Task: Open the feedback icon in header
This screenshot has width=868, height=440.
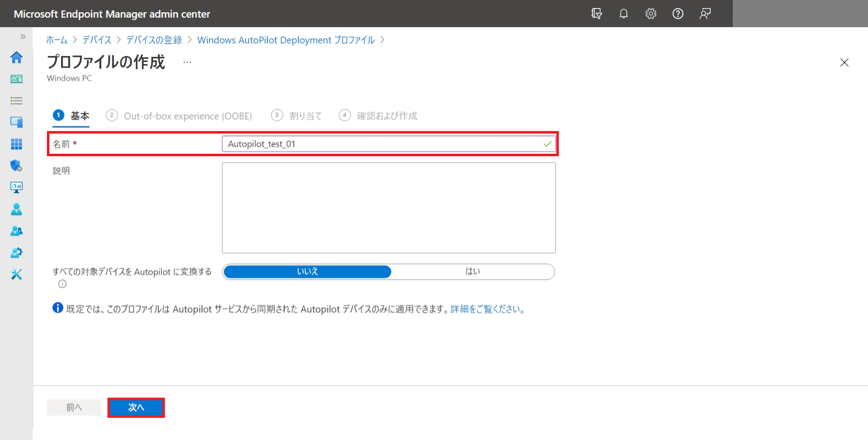Action: point(705,14)
